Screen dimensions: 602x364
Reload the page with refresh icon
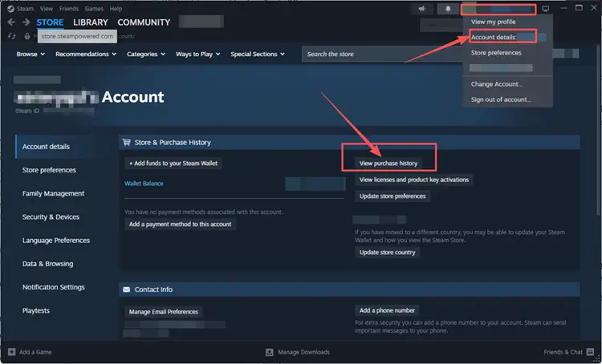point(11,36)
